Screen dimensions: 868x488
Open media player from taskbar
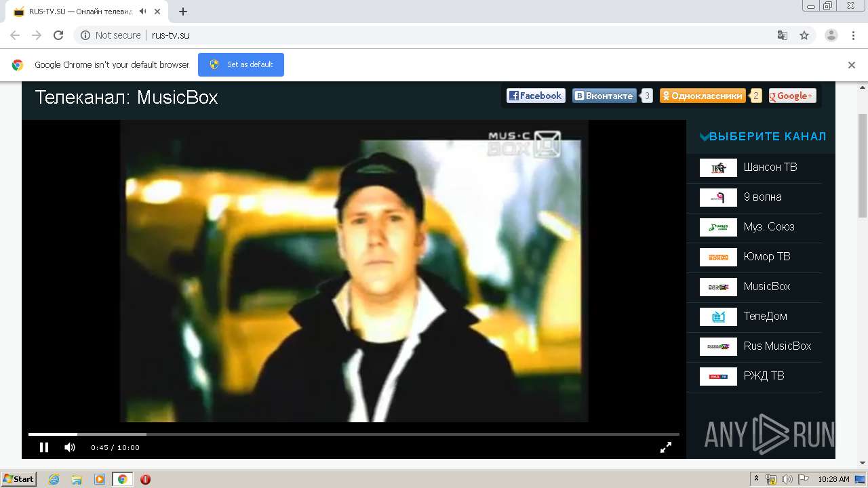point(100,479)
